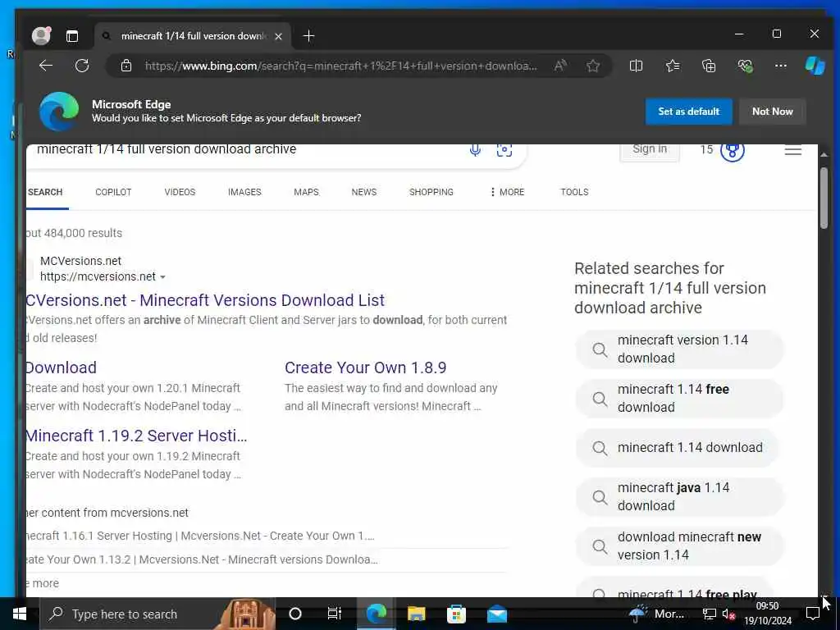Switch to the IMAGES tab
The height and width of the screenshot is (630, 840).
(x=244, y=192)
